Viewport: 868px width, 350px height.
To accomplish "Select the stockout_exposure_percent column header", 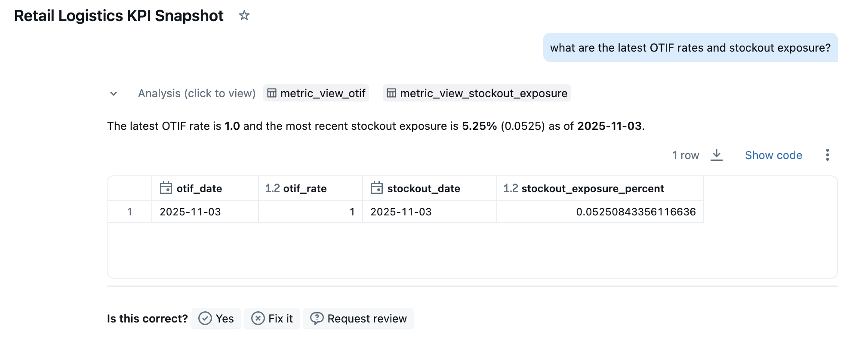I will tap(592, 188).
